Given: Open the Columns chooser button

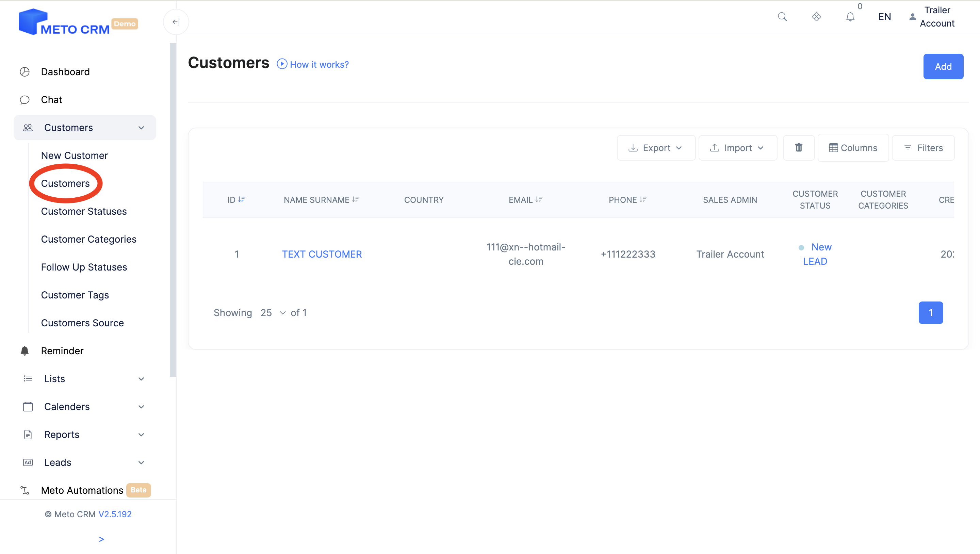Looking at the screenshot, I should [853, 148].
